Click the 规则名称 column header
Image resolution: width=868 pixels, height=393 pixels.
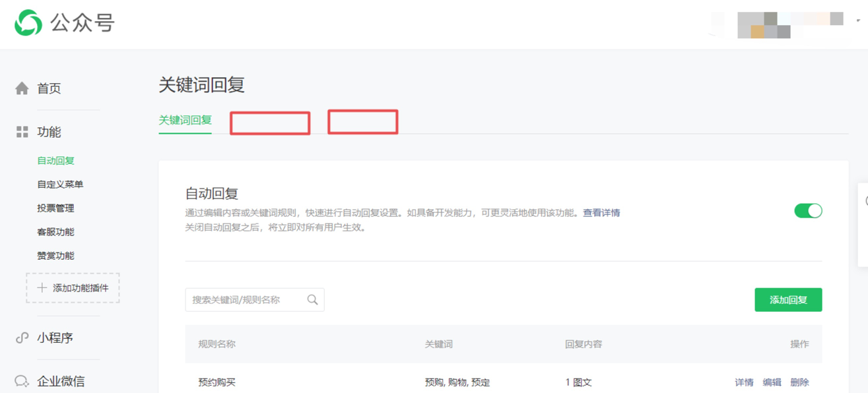click(217, 344)
